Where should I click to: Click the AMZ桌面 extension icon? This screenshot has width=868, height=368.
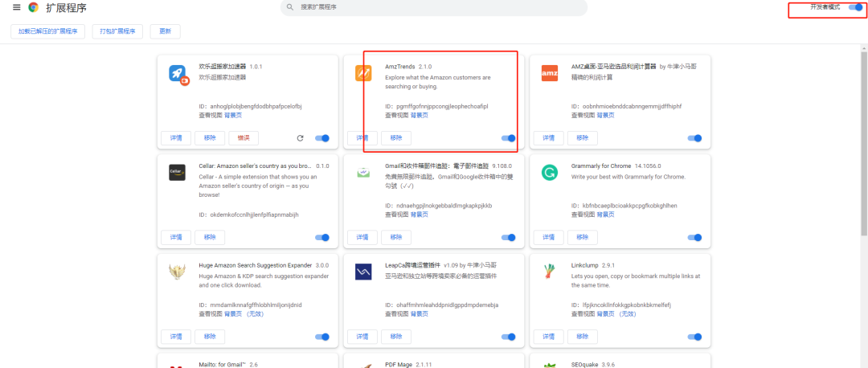(x=550, y=72)
